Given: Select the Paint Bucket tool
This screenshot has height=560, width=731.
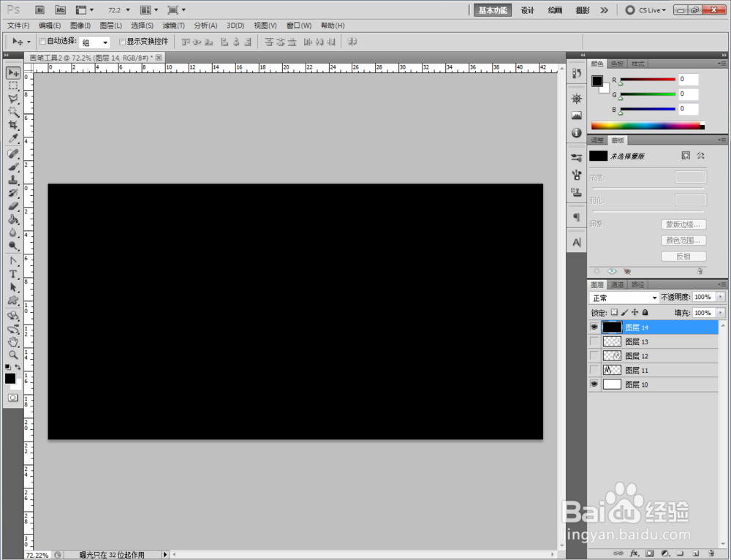Looking at the screenshot, I should (13, 219).
